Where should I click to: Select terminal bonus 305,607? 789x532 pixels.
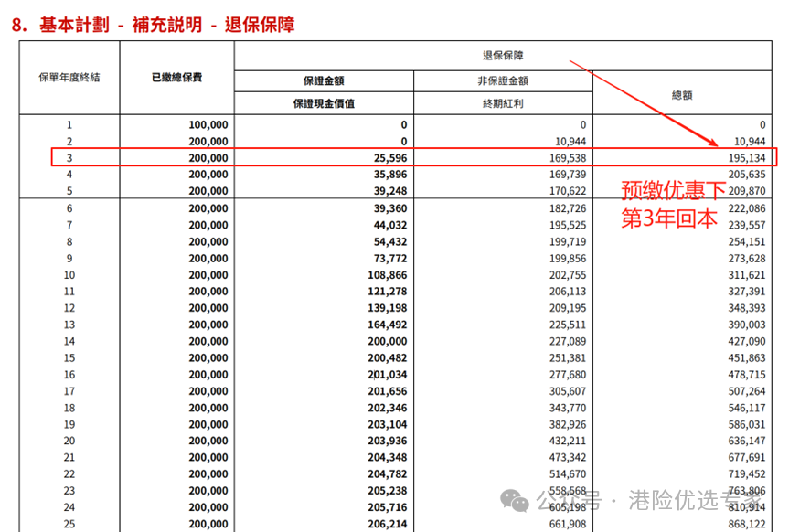click(x=568, y=391)
